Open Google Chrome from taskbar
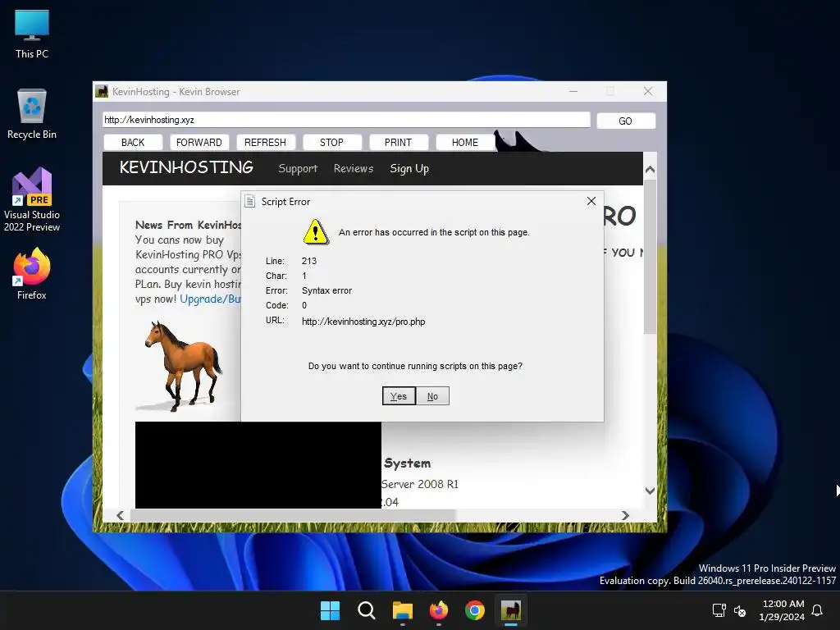Image resolution: width=840 pixels, height=630 pixels. [475, 610]
